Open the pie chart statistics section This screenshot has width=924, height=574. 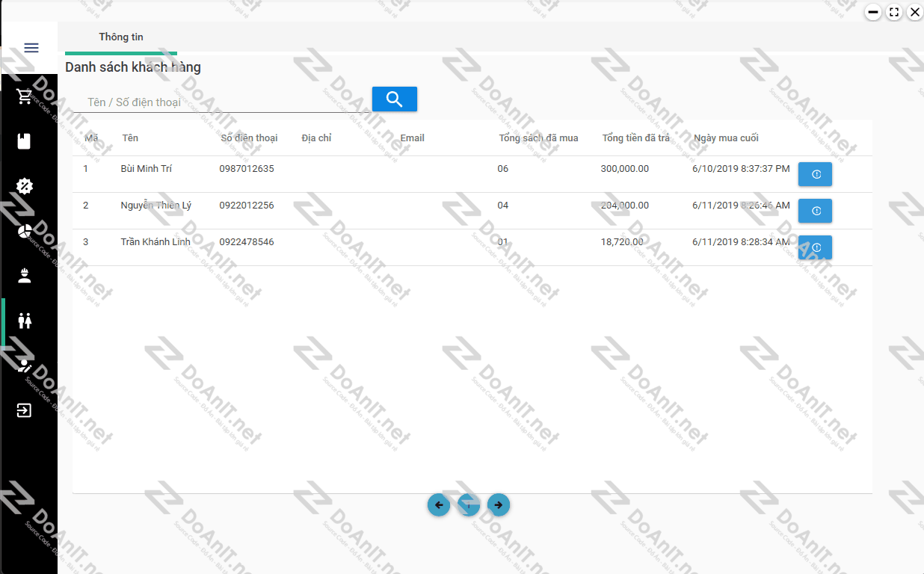pos(25,231)
